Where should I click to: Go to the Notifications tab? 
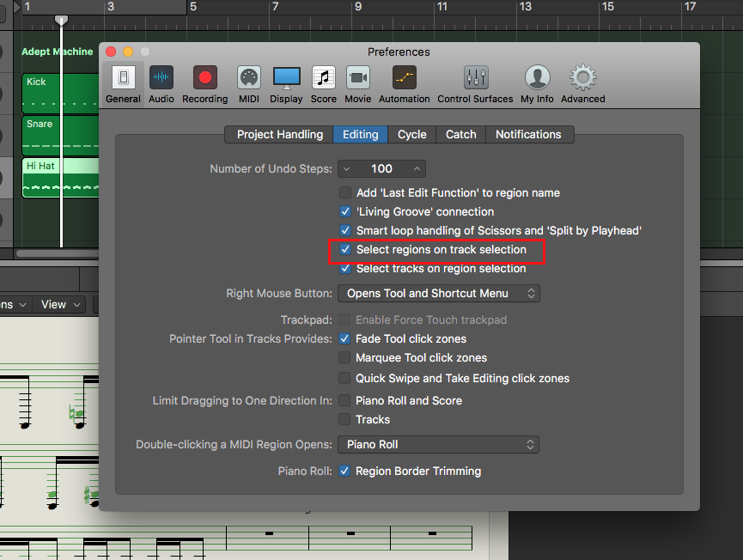[528, 135]
